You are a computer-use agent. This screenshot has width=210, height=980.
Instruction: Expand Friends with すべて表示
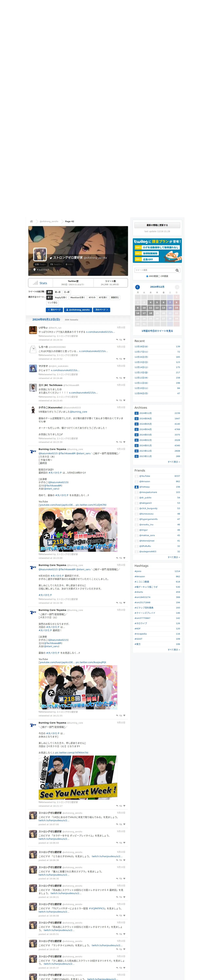pos(174,557)
